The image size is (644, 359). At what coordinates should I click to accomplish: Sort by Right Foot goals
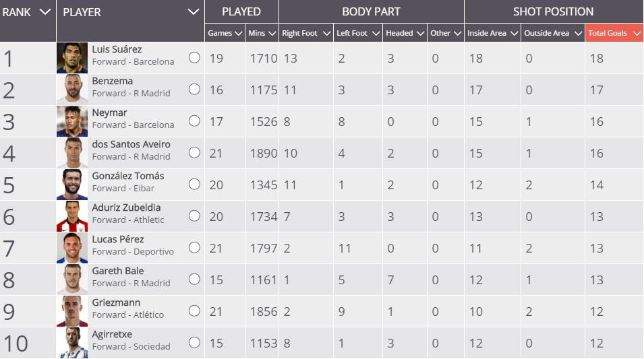(x=306, y=33)
